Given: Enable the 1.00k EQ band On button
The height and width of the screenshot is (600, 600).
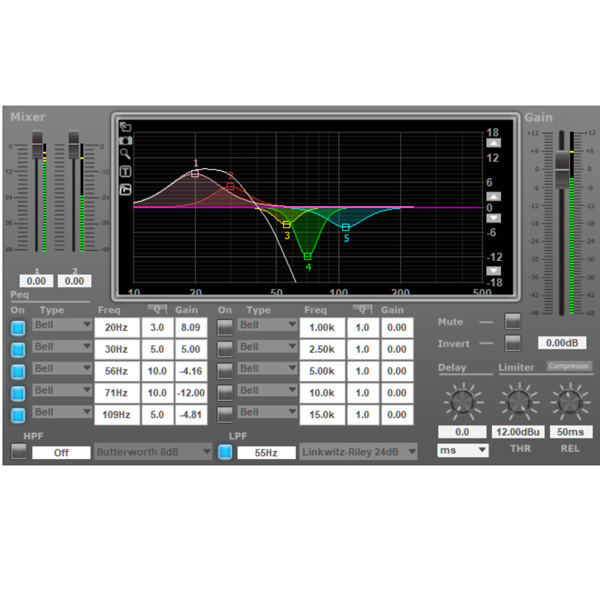Looking at the screenshot, I should pos(226,326).
